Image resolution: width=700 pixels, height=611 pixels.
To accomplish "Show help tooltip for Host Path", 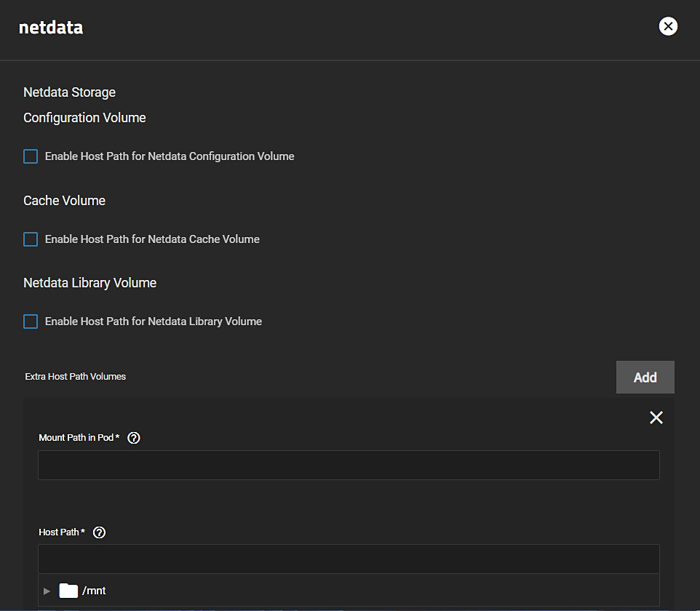I will click(x=100, y=532).
